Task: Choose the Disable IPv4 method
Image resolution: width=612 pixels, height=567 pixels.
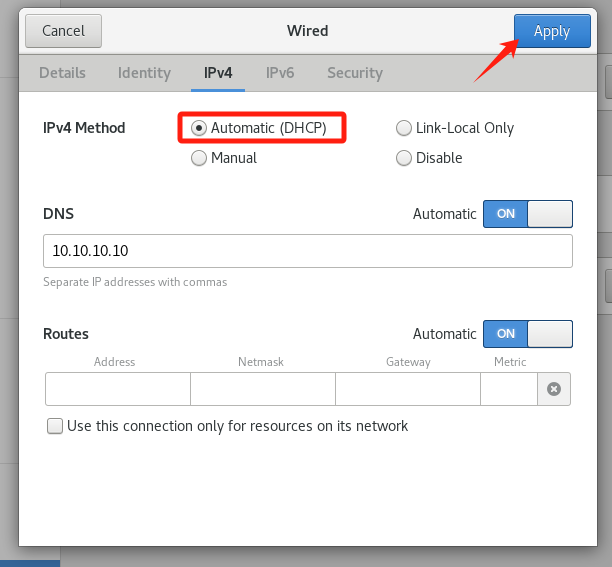Action: click(x=404, y=158)
